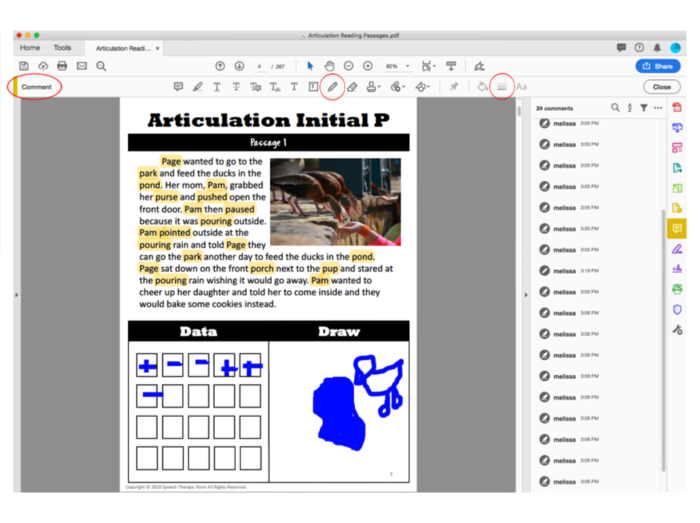700x523 pixels.
Task: Switch to the Home tab
Action: [29, 47]
